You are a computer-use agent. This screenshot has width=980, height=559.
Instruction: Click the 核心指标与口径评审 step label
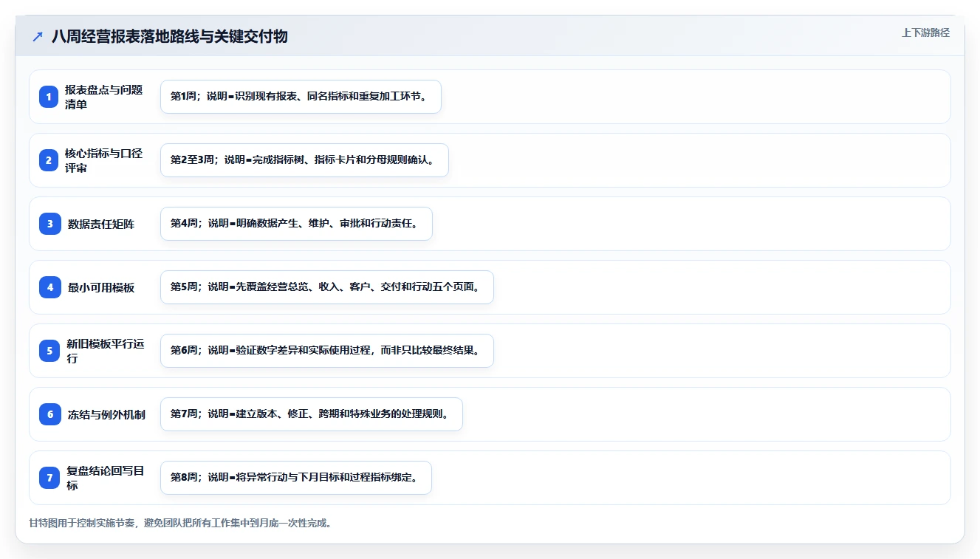pos(104,160)
